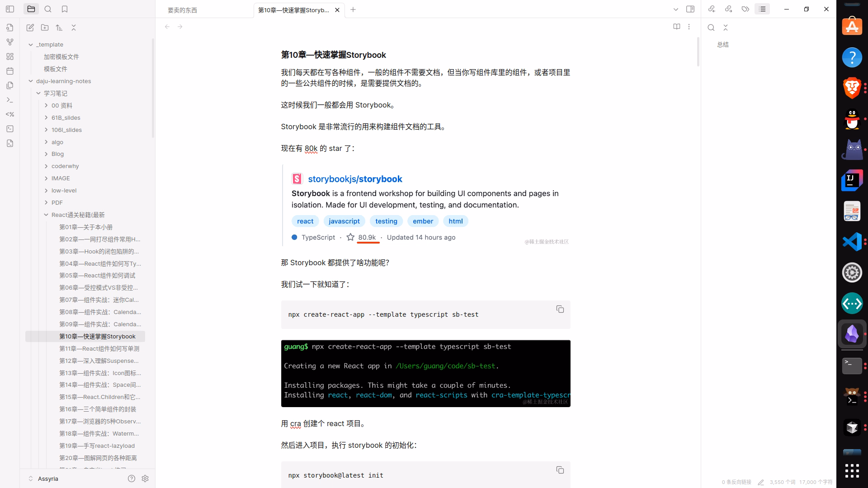
Task: Open the storybookjs/storybook repository link
Action: pyautogui.click(x=355, y=179)
